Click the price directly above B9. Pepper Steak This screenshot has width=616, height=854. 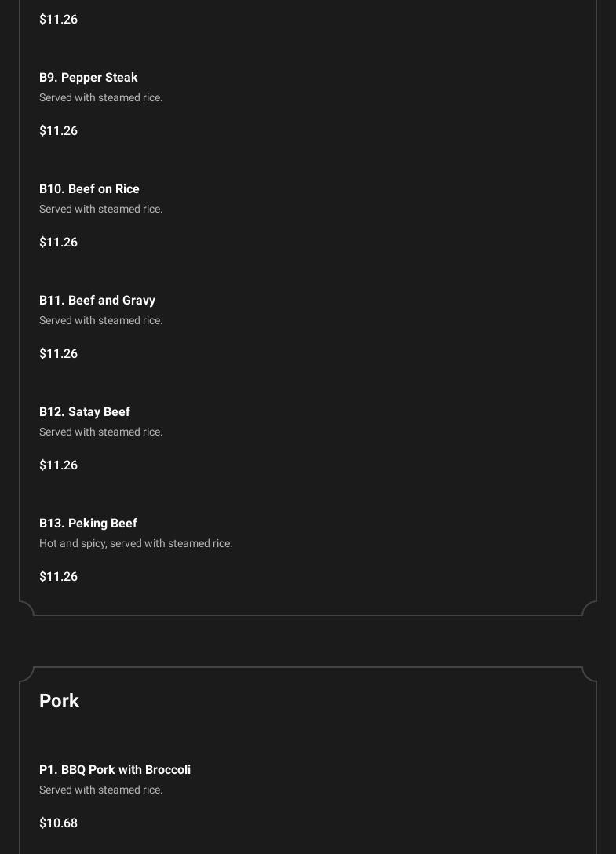tap(58, 19)
